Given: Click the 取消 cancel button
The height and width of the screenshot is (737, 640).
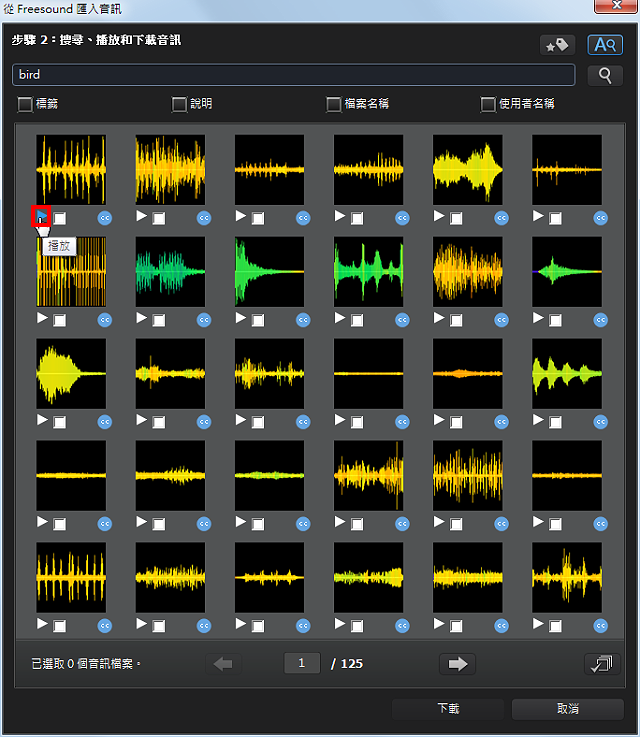Looking at the screenshot, I should (x=568, y=709).
